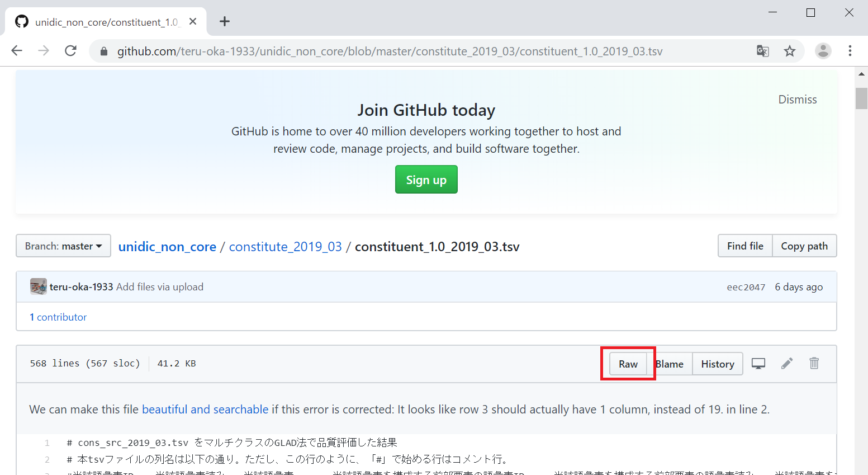Screen dimensions: 868x475
Task: Click line number 1
Action: (x=47, y=443)
